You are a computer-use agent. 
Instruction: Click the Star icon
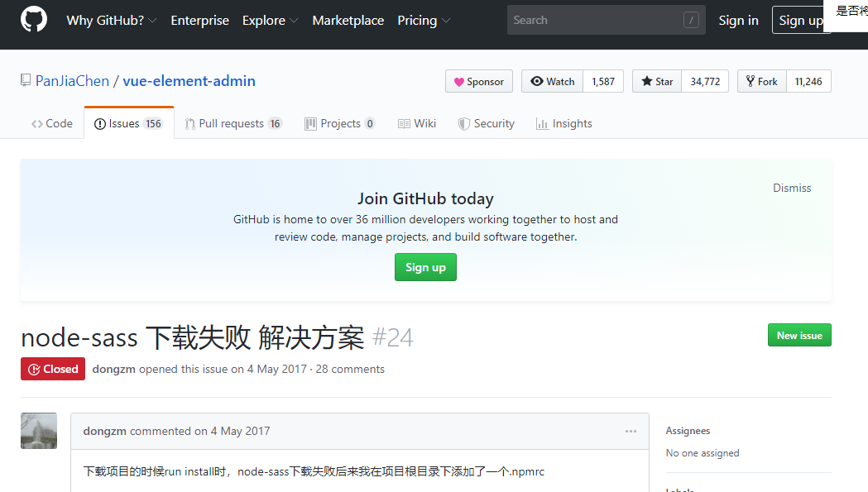pyautogui.click(x=646, y=81)
